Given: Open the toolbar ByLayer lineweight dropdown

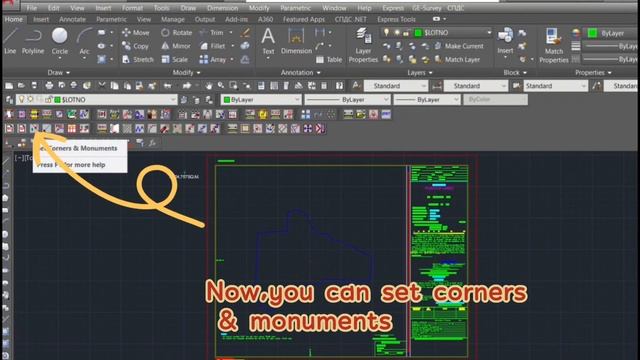Looking at the screenshot, I should pyautogui.click(x=427, y=100).
